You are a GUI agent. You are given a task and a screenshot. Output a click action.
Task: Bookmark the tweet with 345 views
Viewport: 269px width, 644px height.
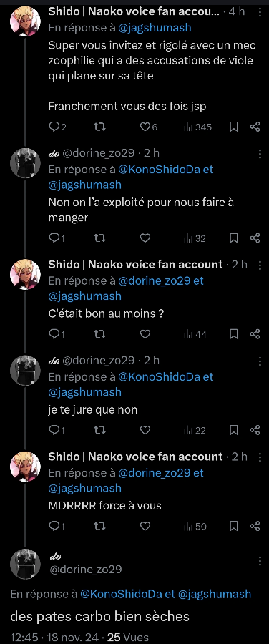234,127
